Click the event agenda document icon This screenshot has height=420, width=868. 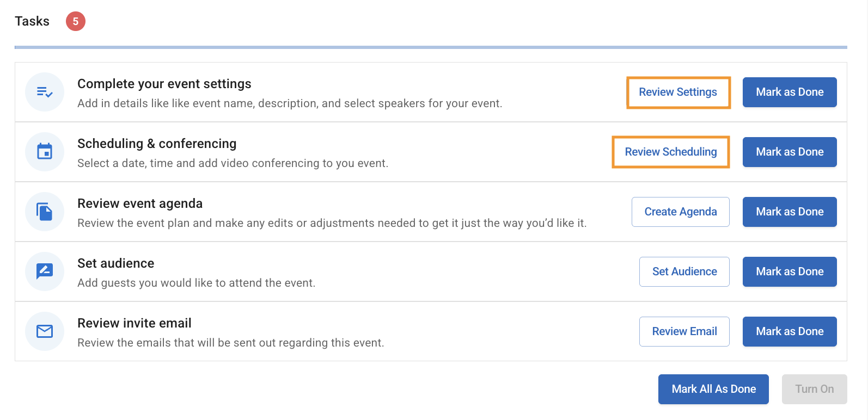(x=45, y=212)
